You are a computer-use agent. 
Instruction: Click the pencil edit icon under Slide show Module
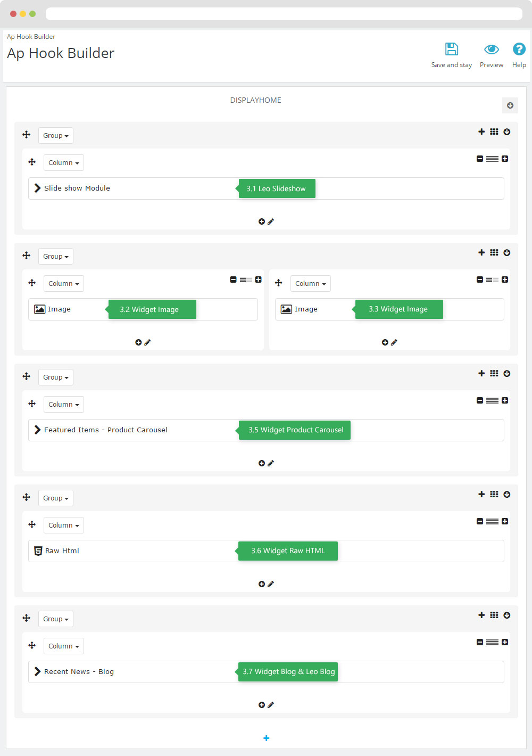point(271,221)
